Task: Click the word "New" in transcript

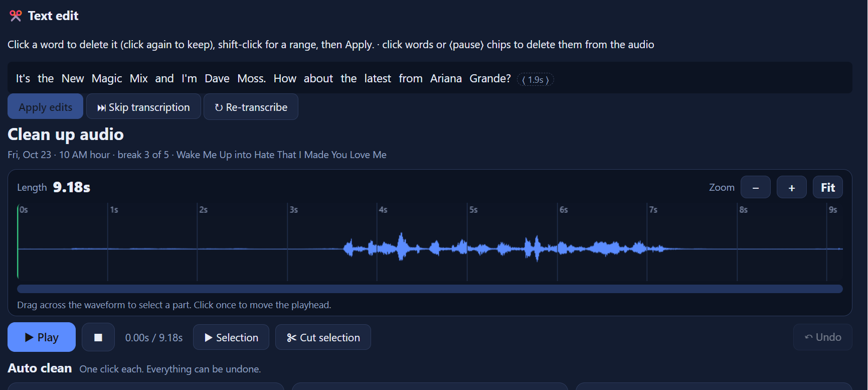Action: point(73,79)
